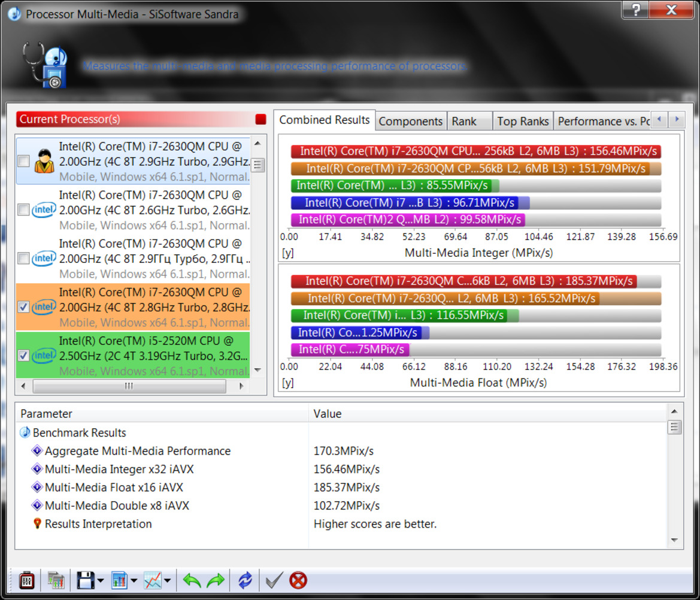The height and width of the screenshot is (600, 700).
Task: Click the processor list horizontal scrollbar thumb
Action: click(x=129, y=386)
